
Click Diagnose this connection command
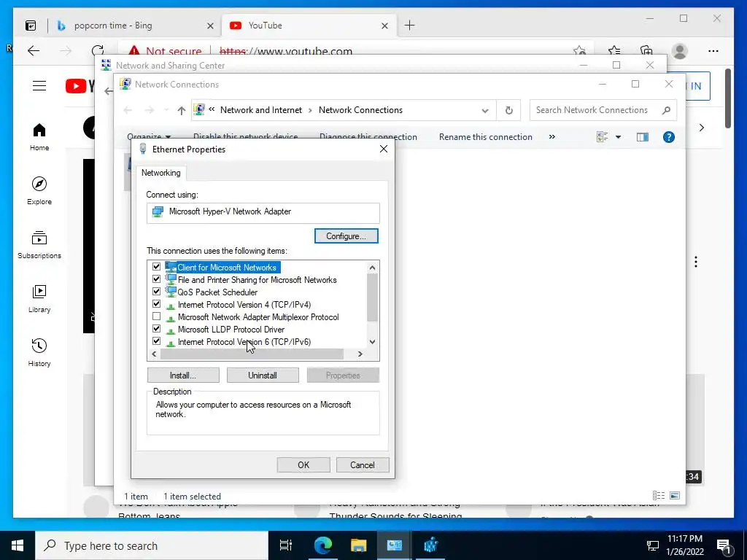coord(368,136)
